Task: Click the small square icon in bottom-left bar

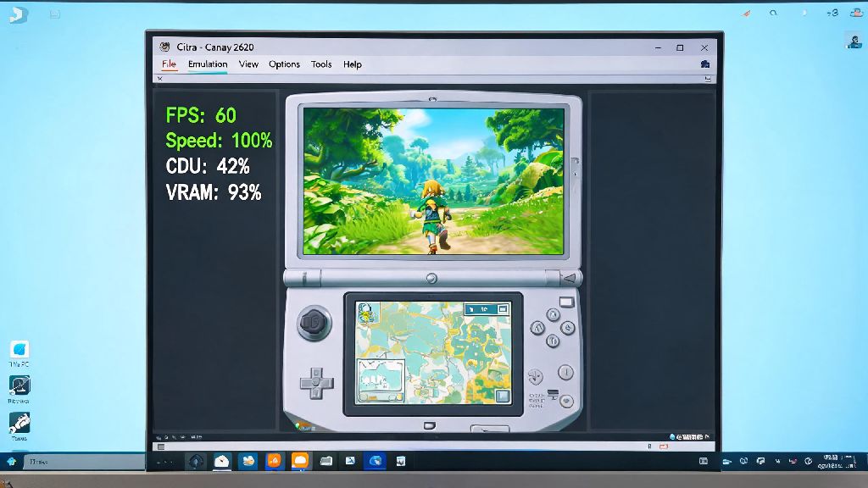Action: pos(160,446)
